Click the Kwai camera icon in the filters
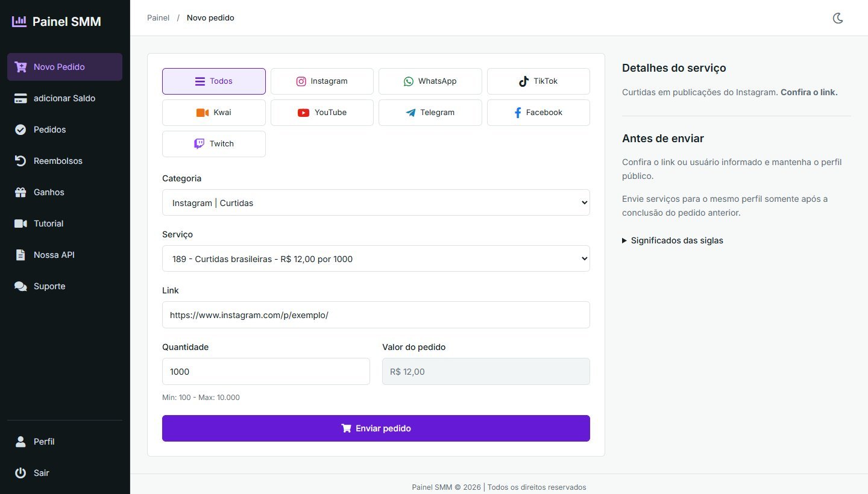The height and width of the screenshot is (494, 868). pyautogui.click(x=203, y=113)
